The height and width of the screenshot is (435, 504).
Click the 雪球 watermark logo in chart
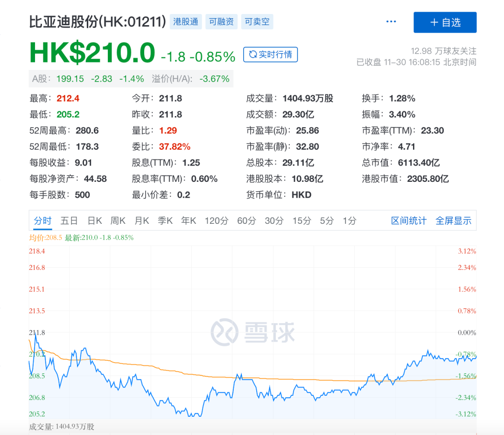(252, 331)
